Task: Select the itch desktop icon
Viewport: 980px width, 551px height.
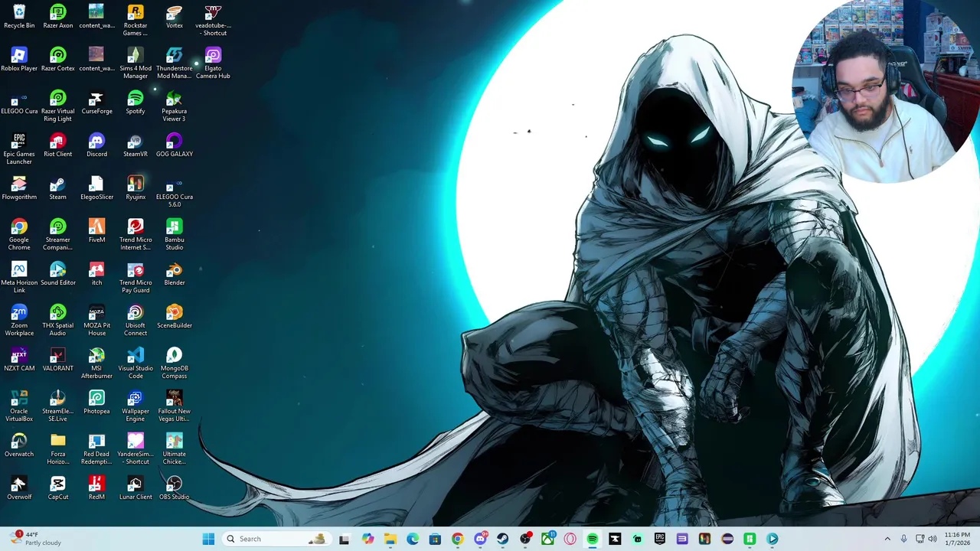Action: click(x=96, y=274)
